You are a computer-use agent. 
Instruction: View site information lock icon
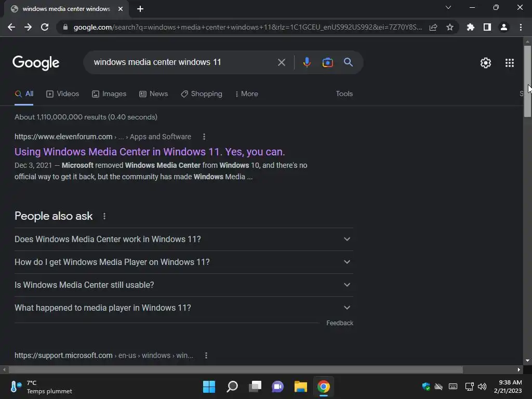[65, 27]
